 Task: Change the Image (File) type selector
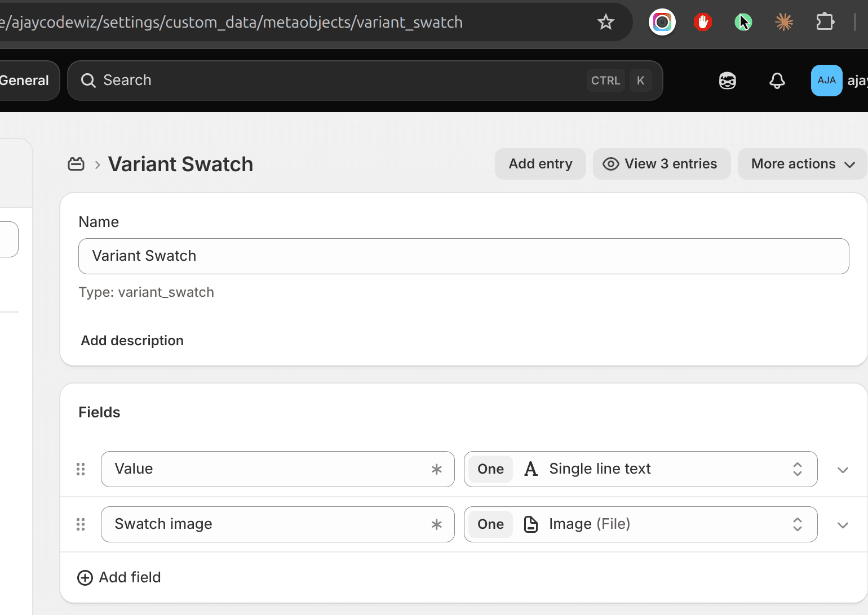click(640, 524)
